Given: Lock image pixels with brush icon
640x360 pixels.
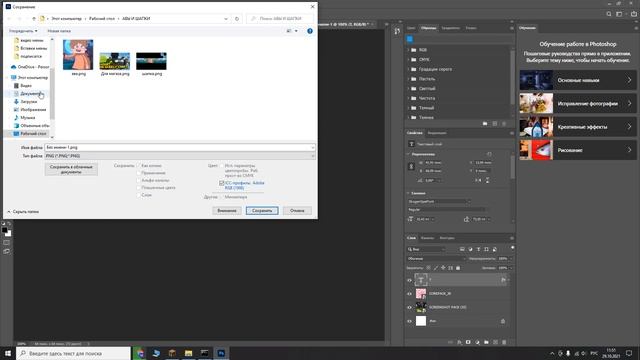Looking at the screenshot, I should [436, 268].
